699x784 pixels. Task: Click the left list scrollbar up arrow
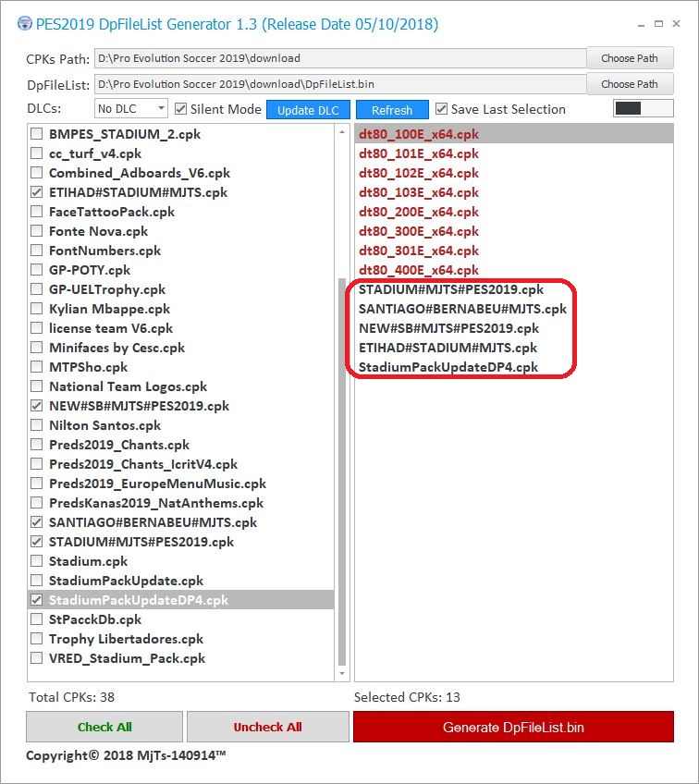tap(342, 132)
